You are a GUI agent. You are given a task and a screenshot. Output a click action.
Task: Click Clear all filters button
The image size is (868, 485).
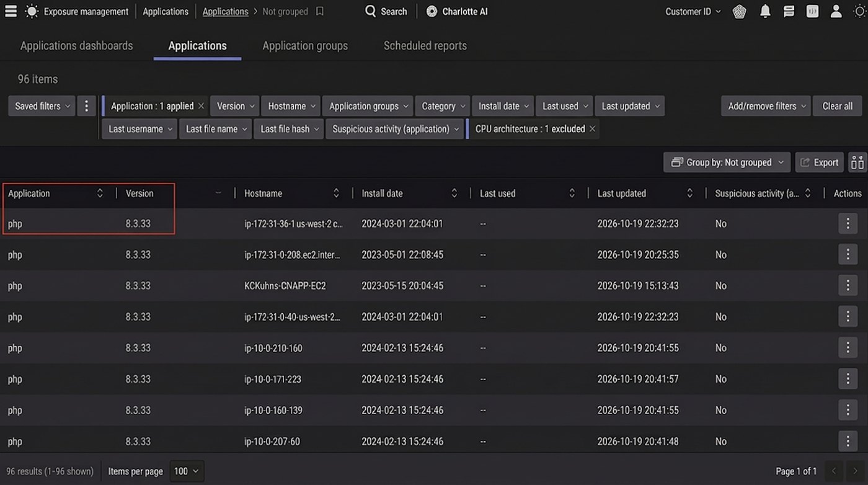click(837, 106)
